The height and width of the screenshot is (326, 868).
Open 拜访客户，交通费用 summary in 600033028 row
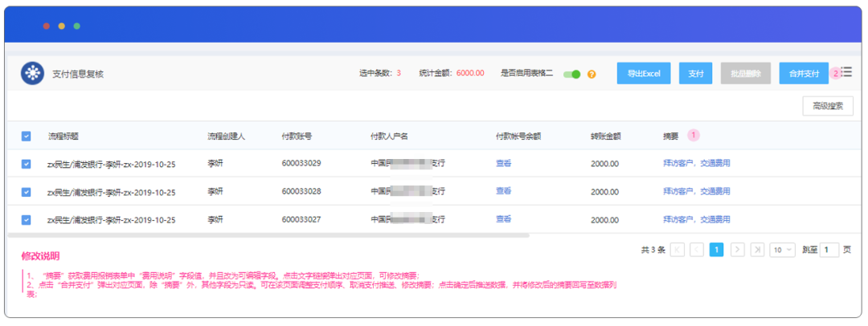tap(696, 191)
